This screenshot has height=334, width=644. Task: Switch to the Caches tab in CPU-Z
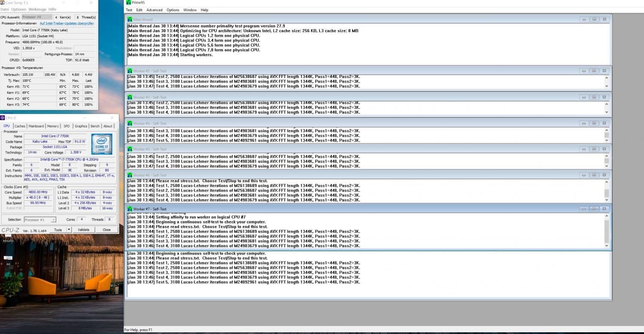click(20, 126)
